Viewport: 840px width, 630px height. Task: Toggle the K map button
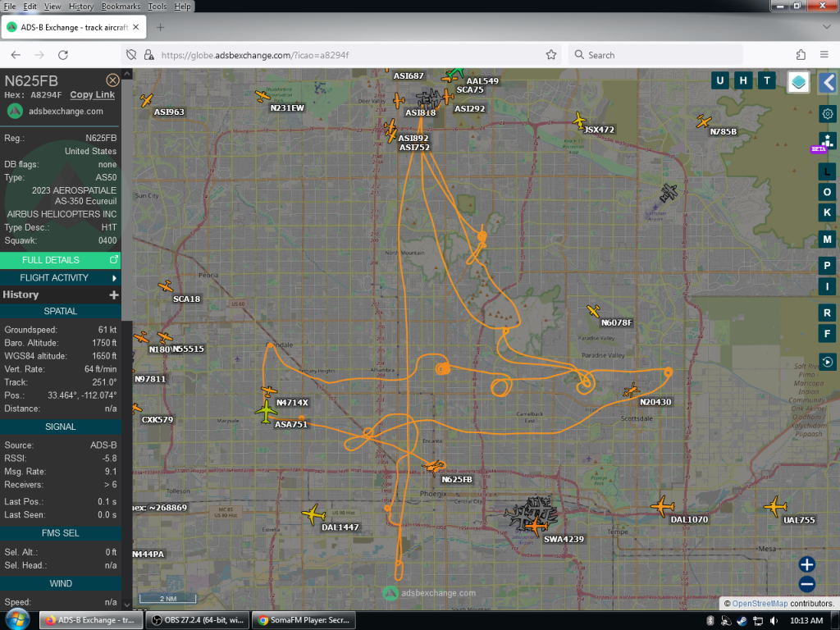pyautogui.click(x=827, y=212)
